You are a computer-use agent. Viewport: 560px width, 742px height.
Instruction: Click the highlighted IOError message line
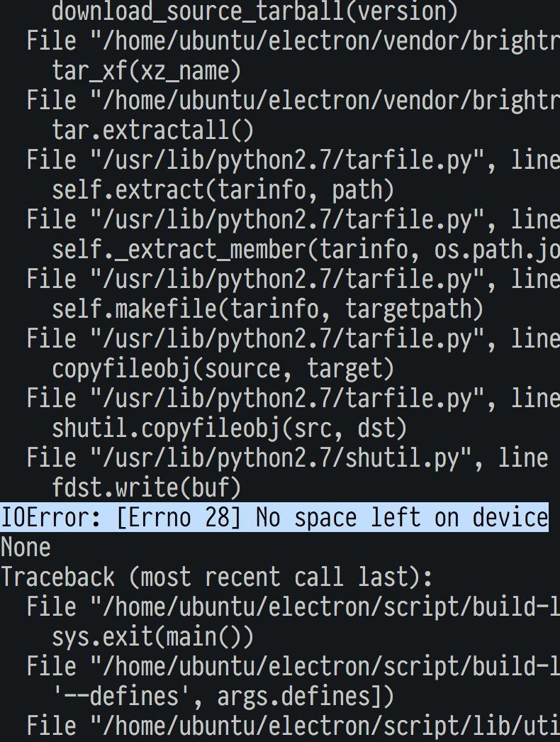pyautogui.click(x=274, y=518)
